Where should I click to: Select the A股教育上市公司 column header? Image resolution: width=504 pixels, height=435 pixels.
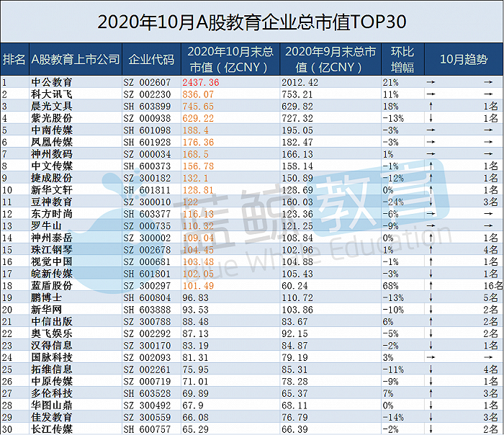pyautogui.click(x=76, y=60)
